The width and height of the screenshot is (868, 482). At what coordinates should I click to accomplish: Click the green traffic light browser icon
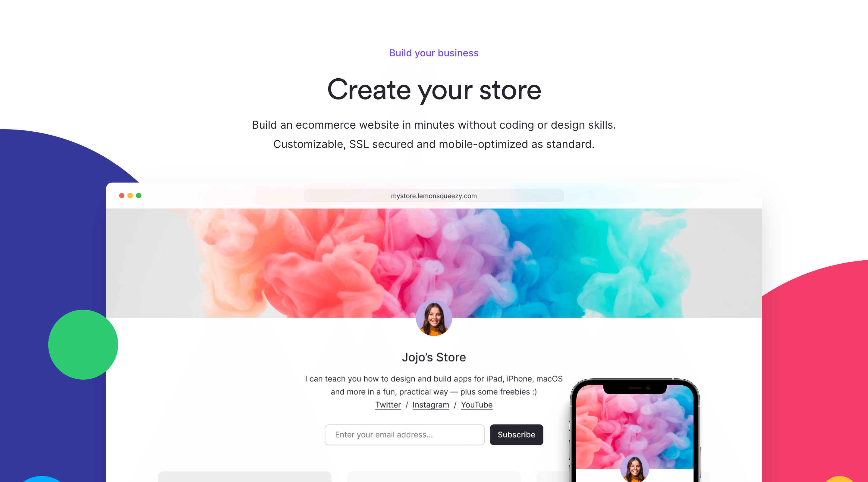tap(138, 195)
